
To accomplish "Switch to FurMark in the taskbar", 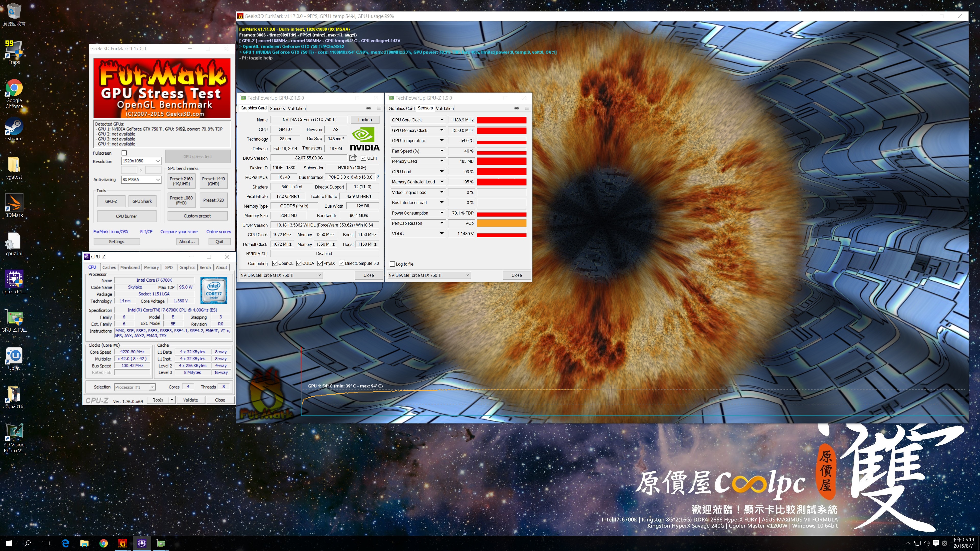I will pos(123,543).
